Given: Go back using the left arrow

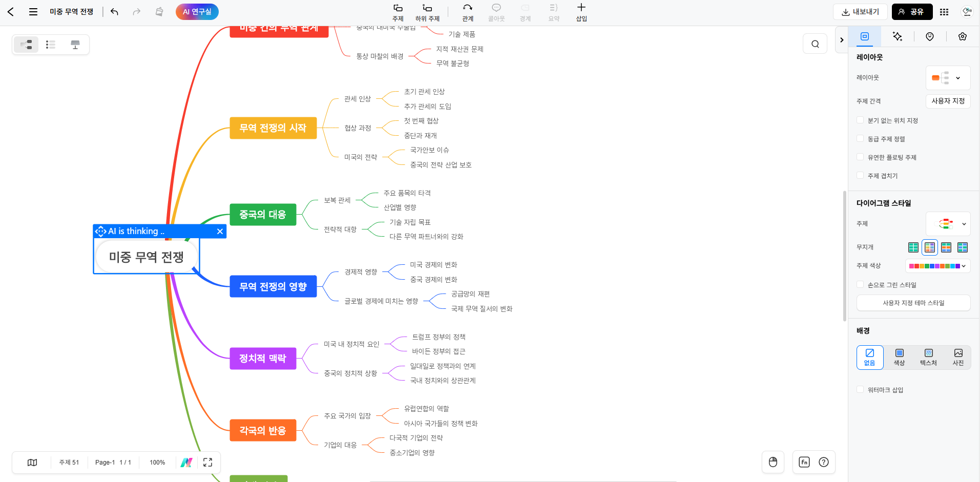Looking at the screenshot, I should coord(11,12).
